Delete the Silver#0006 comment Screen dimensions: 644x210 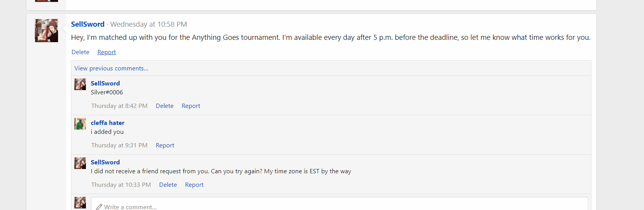(164, 106)
